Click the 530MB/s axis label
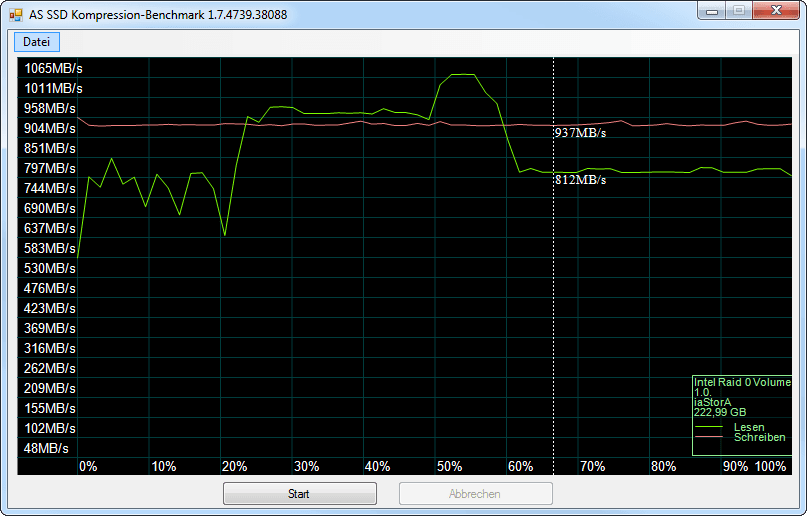The width and height of the screenshot is (807, 516). pos(50,269)
